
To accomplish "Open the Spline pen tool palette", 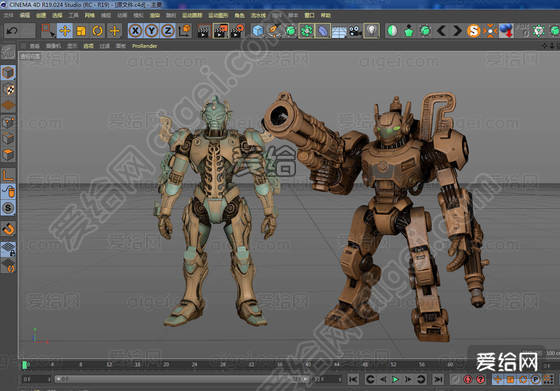I will click(274, 31).
